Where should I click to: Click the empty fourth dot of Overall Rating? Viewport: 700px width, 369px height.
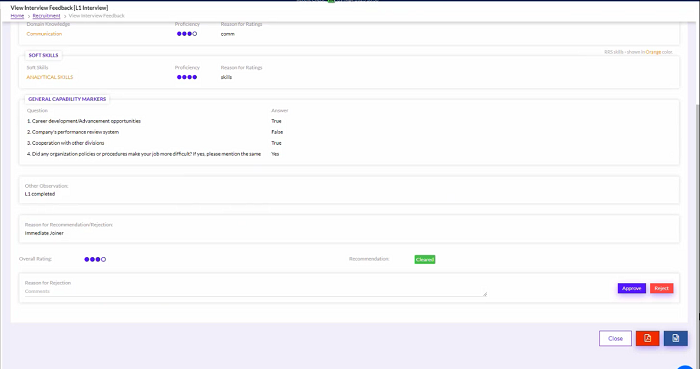[x=104, y=259]
